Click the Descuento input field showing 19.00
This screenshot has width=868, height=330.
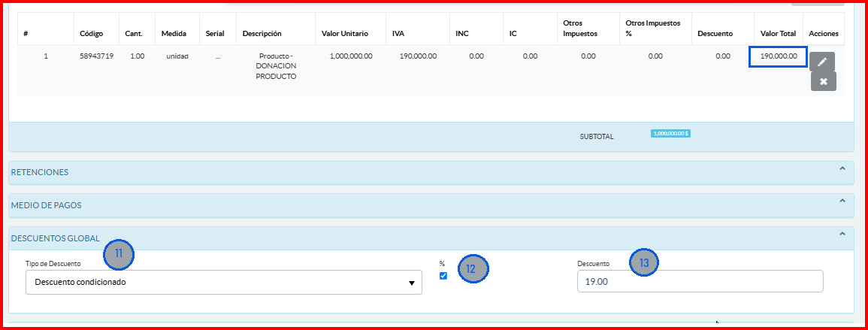(x=699, y=281)
